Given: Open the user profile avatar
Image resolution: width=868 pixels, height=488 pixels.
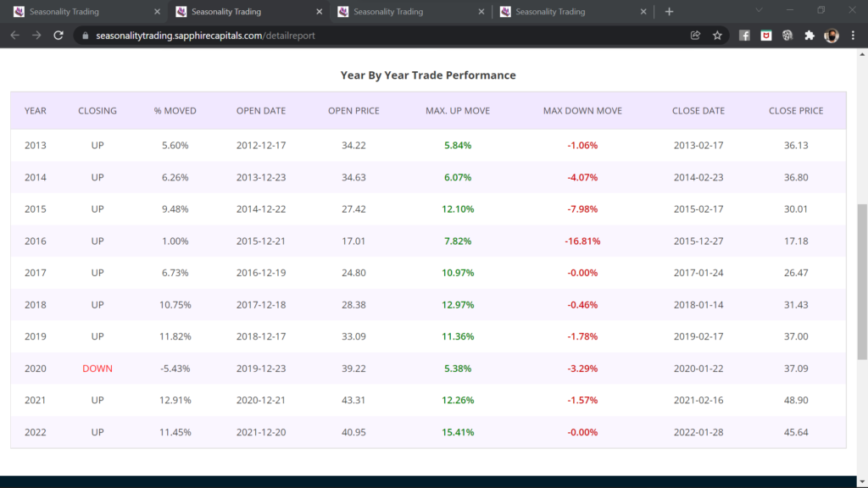Looking at the screenshot, I should (x=832, y=36).
